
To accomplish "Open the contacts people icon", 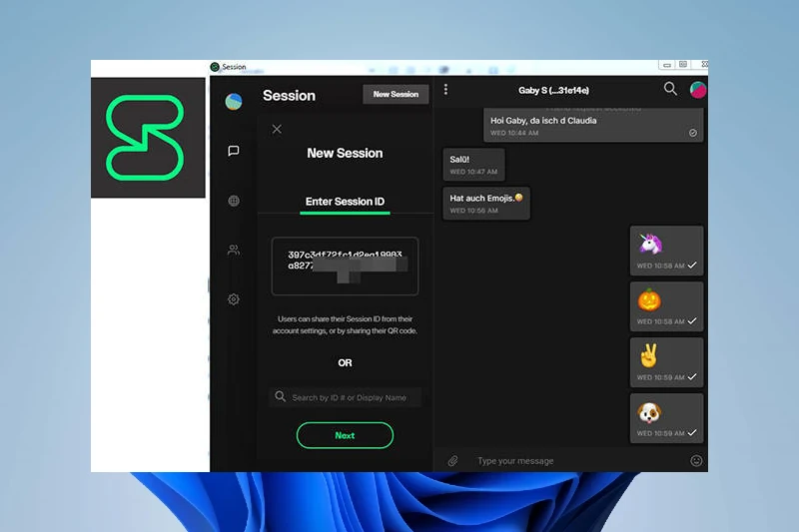I will click(x=234, y=250).
